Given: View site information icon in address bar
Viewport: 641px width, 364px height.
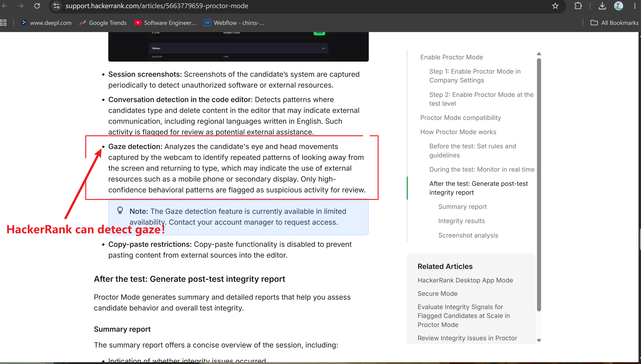Looking at the screenshot, I should 57,6.
